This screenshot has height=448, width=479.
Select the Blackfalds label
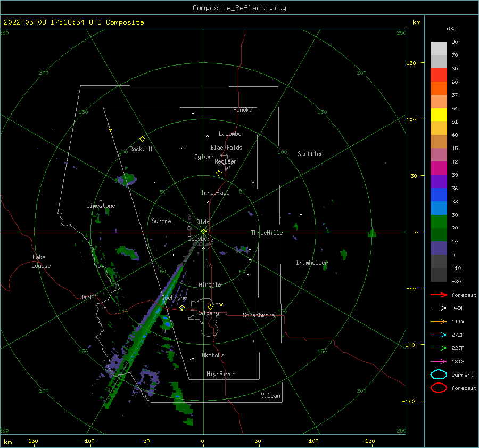click(226, 148)
